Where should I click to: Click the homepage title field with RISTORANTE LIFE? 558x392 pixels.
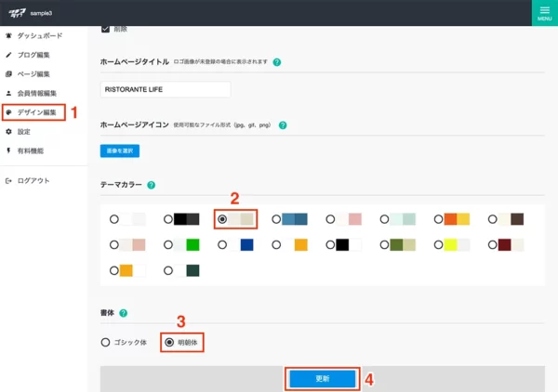(x=165, y=90)
